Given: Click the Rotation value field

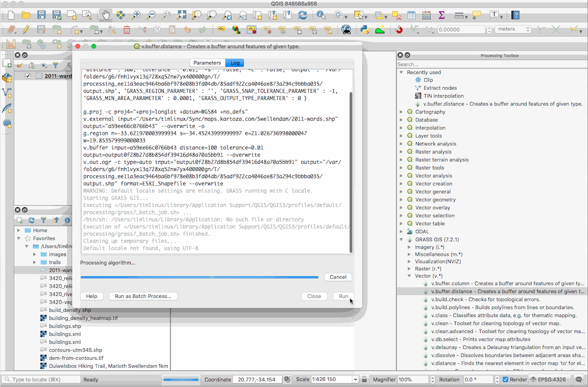Looking at the screenshot, I should coord(479,380).
